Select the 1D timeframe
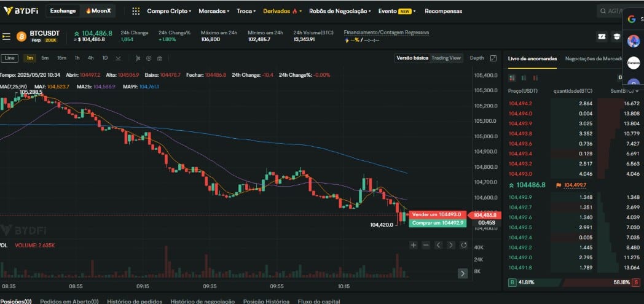The width and height of the screenshot is (644, 304). click(104, 58)
